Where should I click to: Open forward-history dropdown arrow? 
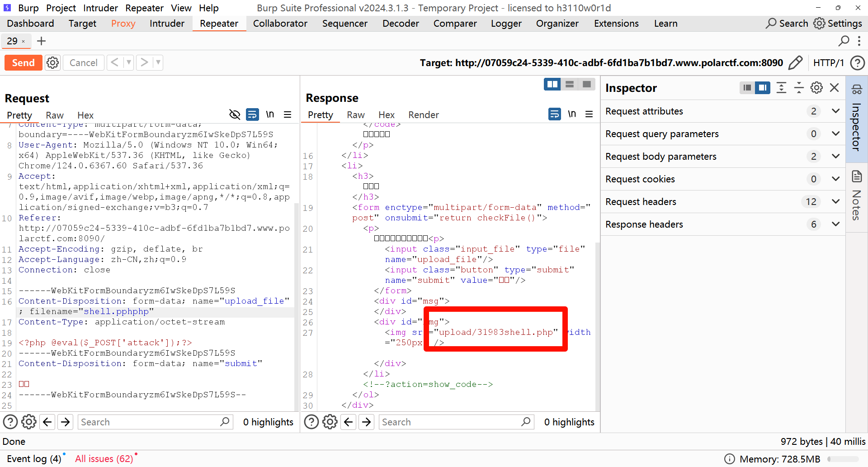click(158, 62)
